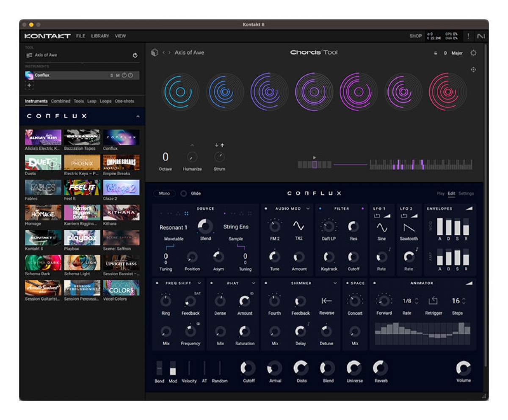Toggle the Audio Mod module on/off dot

[266, 209]
